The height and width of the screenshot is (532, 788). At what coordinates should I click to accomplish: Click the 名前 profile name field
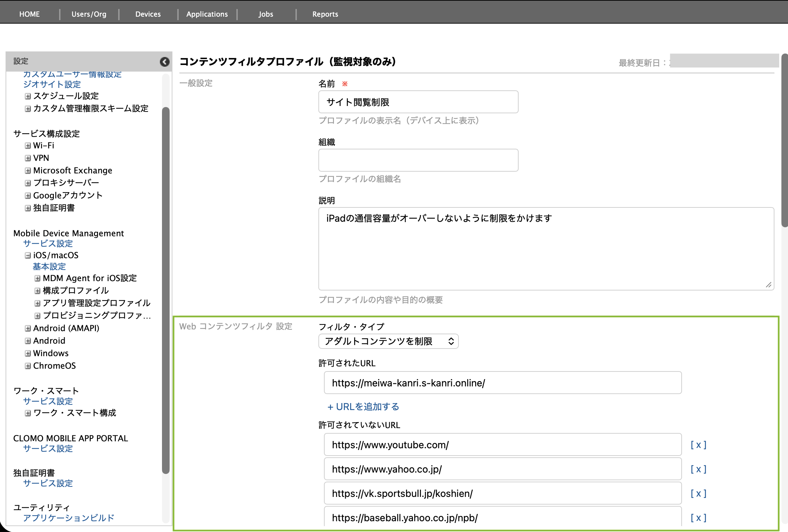(x=418, y=102)
